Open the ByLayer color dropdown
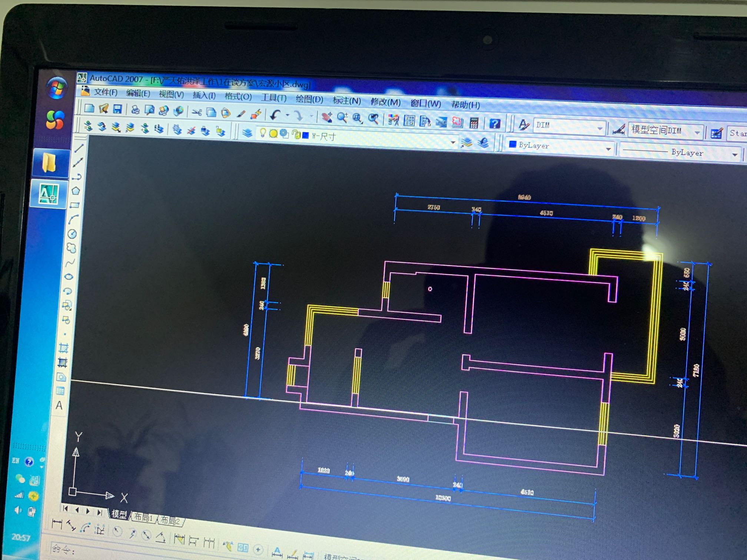This screenshot has width=747, height=560. coord(608,149)
